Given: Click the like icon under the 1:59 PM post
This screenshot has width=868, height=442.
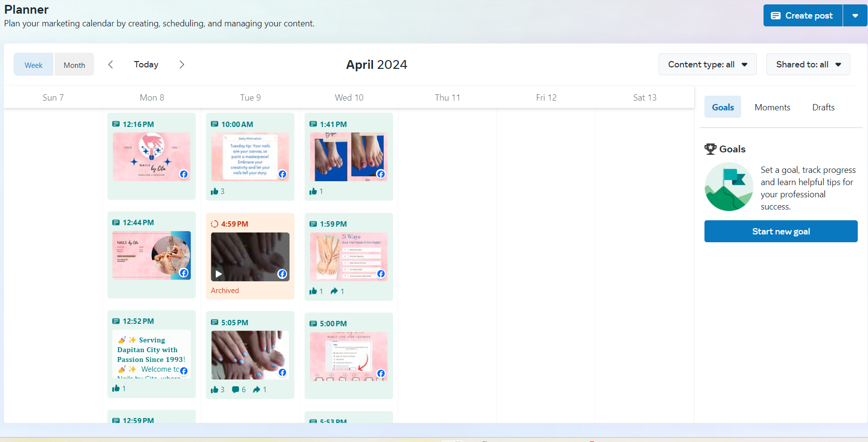Looking at the screenshot, I should 313,291.
